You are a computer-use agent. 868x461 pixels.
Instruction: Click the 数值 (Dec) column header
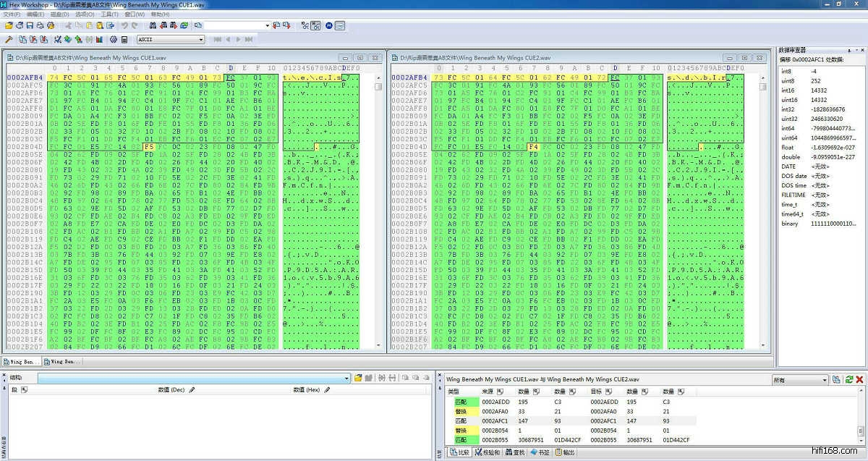coord(172,389)
